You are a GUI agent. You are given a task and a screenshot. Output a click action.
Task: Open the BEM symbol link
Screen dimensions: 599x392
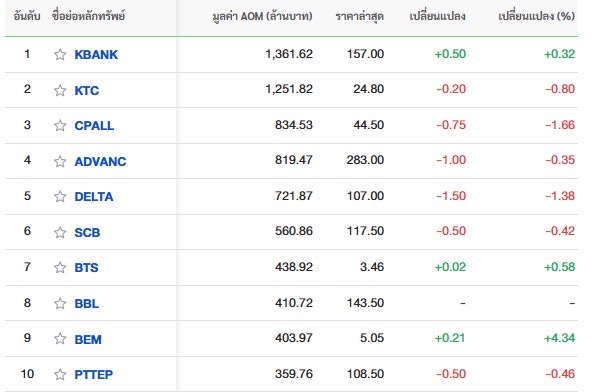pyautogui.click(x=88, y=340)
